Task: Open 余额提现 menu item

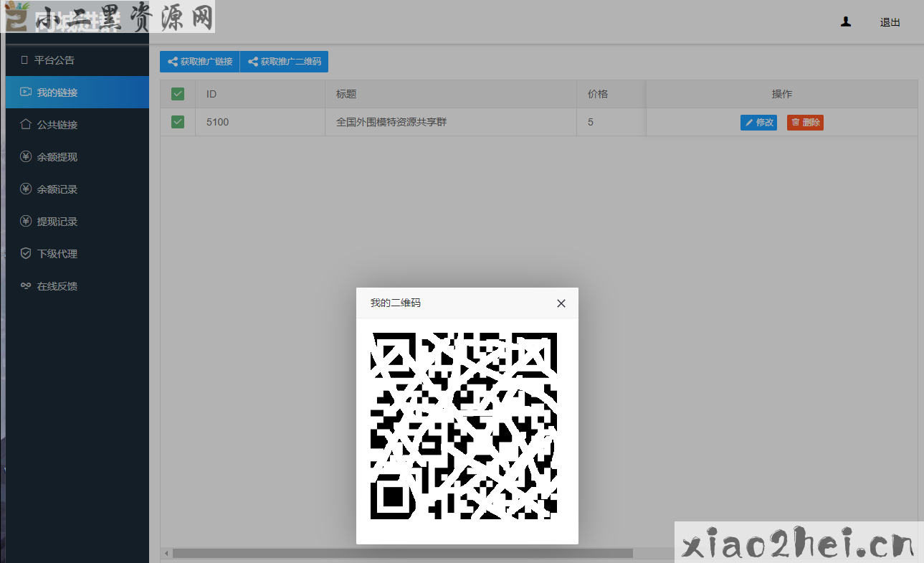Action: [77, 157]
